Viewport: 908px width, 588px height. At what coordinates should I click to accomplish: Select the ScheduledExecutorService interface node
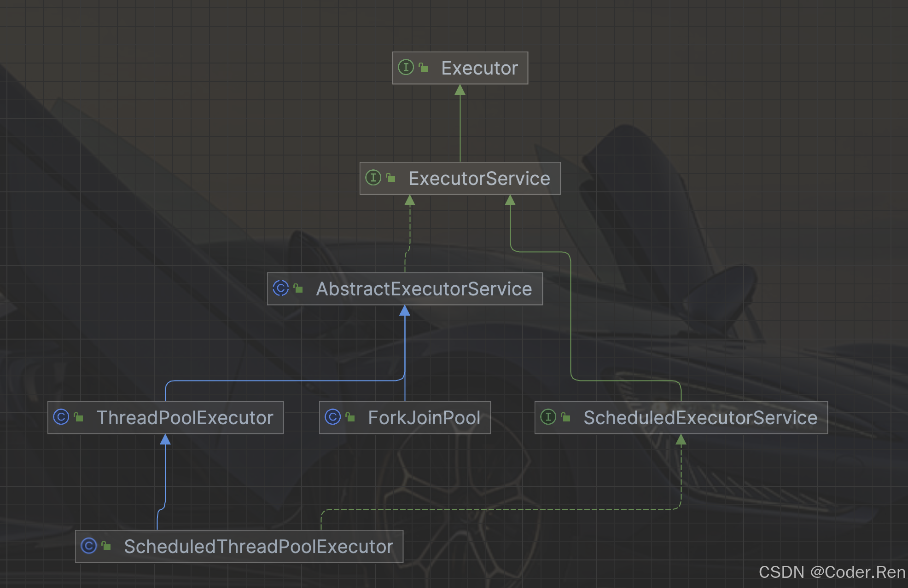tap(681, 418)
